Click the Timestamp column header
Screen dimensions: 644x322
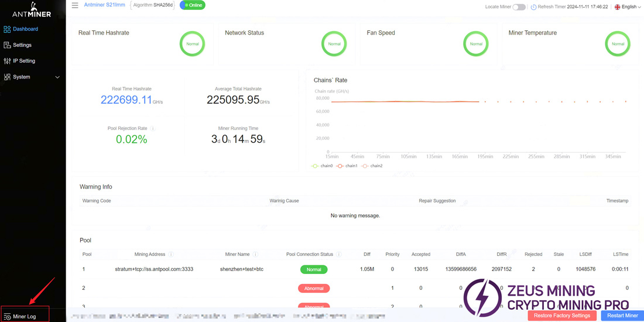click(x=617, y=201)
